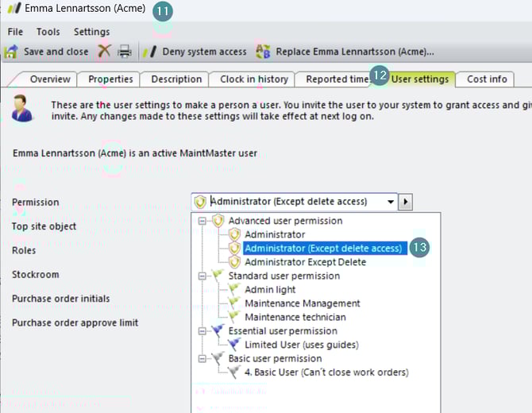The image size is (532, 413).
Task: Open the File menu
Action: (15, 32)
